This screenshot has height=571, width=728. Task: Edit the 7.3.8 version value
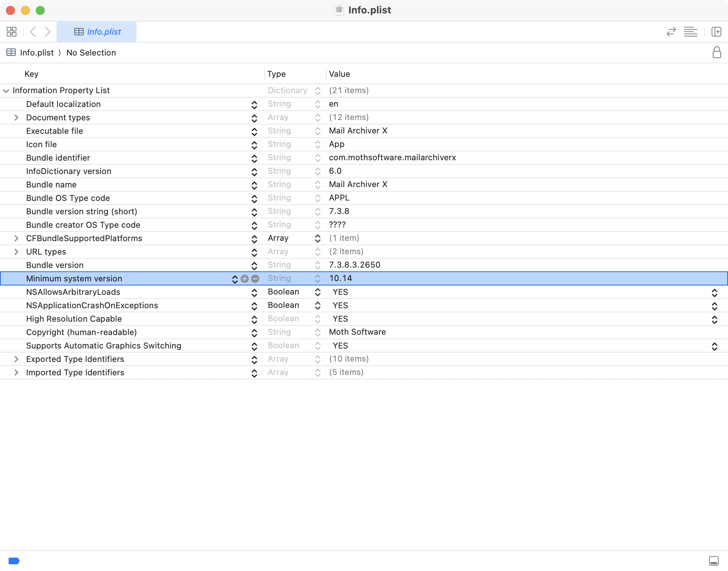tap(339, 211)
